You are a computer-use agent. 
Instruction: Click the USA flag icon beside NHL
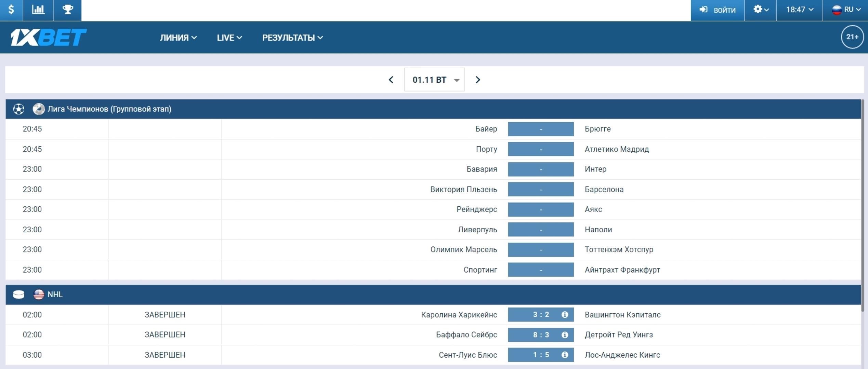pos(39,294)
